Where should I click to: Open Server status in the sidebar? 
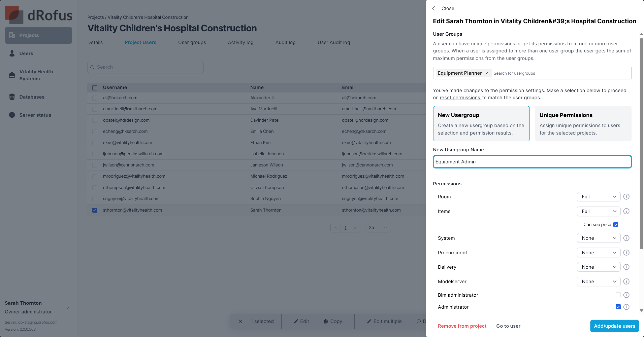[x=35, y=115]
